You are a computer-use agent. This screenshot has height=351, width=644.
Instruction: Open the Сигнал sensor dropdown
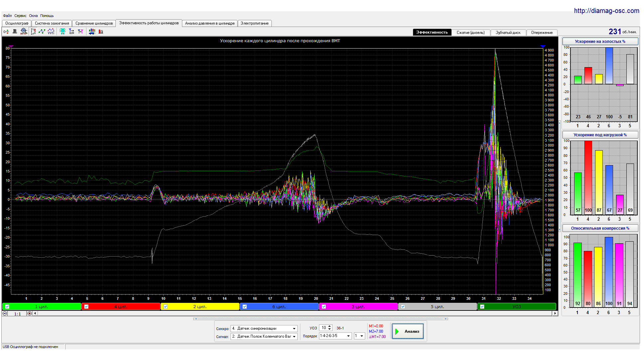point(264,336)
